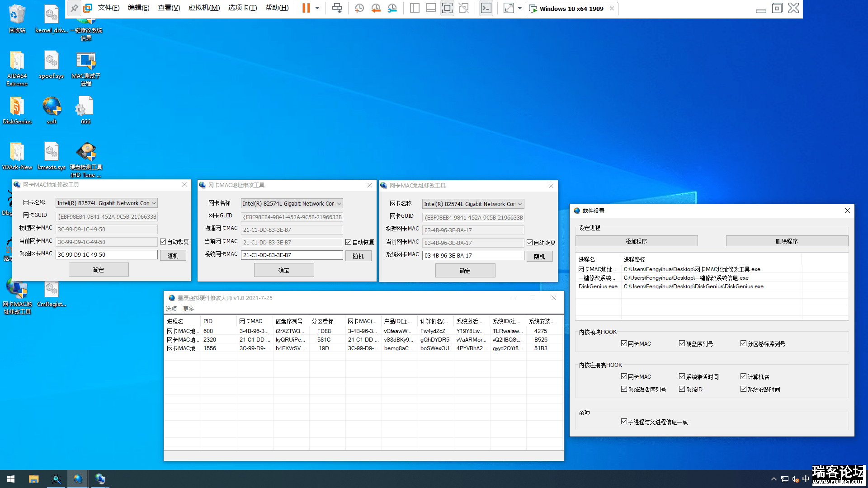
Task: Open the 查看(V) menu
Action: [x=169, y=8]
